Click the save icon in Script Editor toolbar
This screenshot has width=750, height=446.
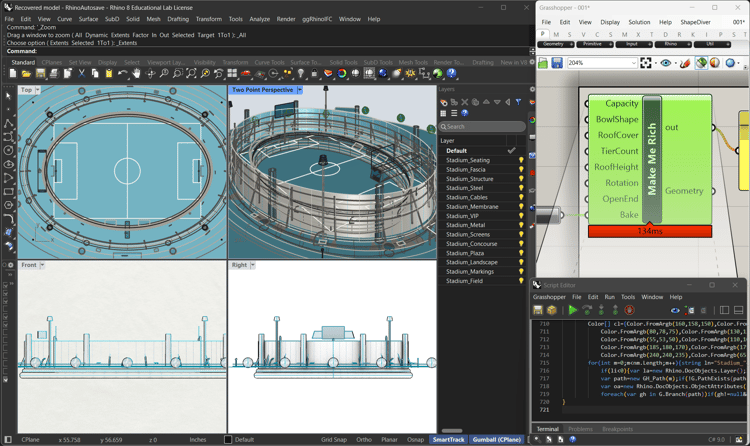pos(538,310)
